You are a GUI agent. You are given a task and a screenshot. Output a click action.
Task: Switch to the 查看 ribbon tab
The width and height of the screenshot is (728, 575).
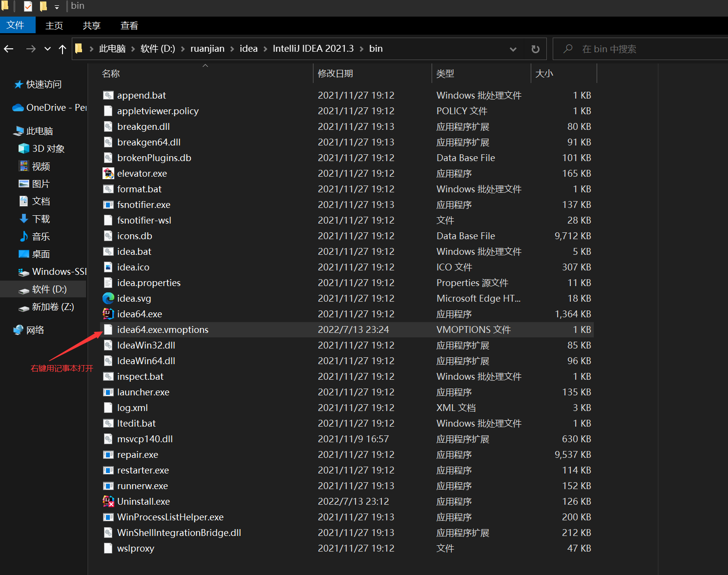(129, 25)
